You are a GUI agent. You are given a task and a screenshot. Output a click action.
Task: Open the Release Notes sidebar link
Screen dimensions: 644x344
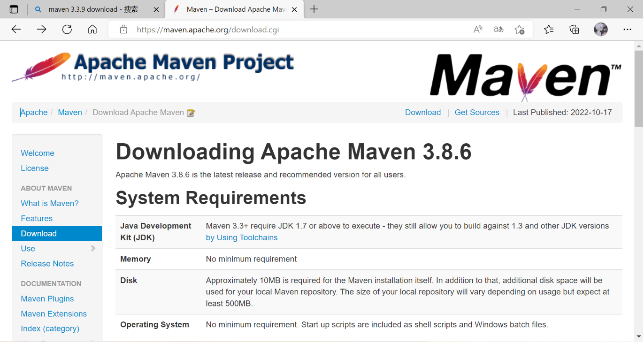pyautogui.click(x=47, y=263)
